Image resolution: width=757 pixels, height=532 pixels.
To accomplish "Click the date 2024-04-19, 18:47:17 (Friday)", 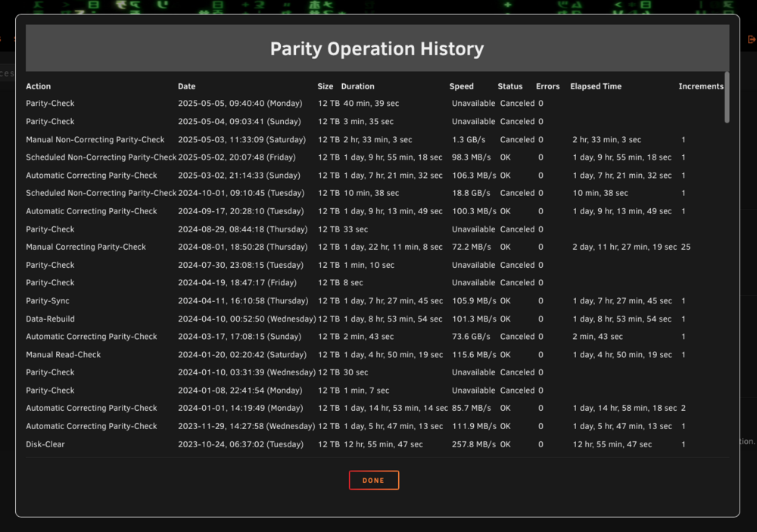I will point(237,283).
